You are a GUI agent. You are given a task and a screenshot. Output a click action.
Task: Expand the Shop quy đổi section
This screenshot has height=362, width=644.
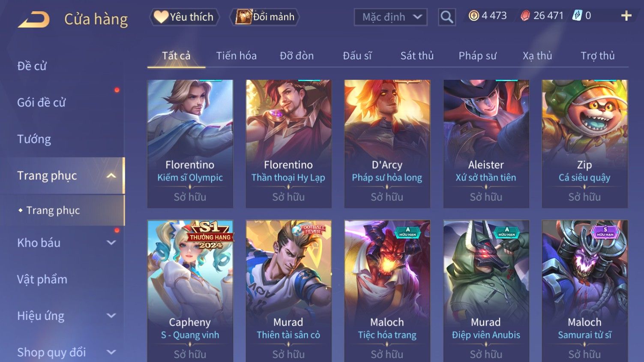(x=111, y=352)
